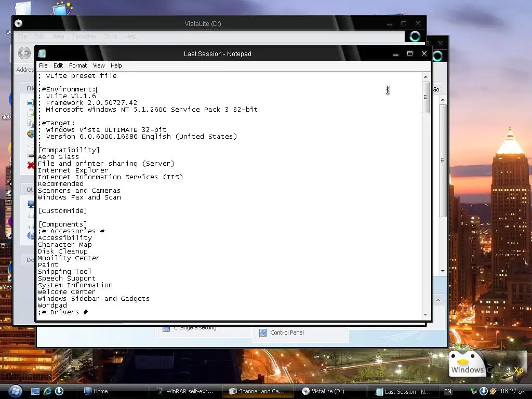
Task: Click the EN language indicator
Action: 448,391
